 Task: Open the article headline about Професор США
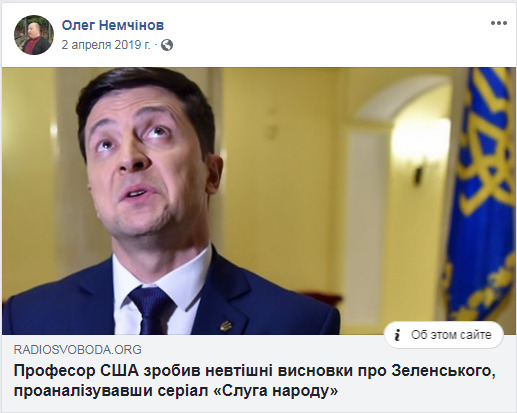click(x=255, y=381)
